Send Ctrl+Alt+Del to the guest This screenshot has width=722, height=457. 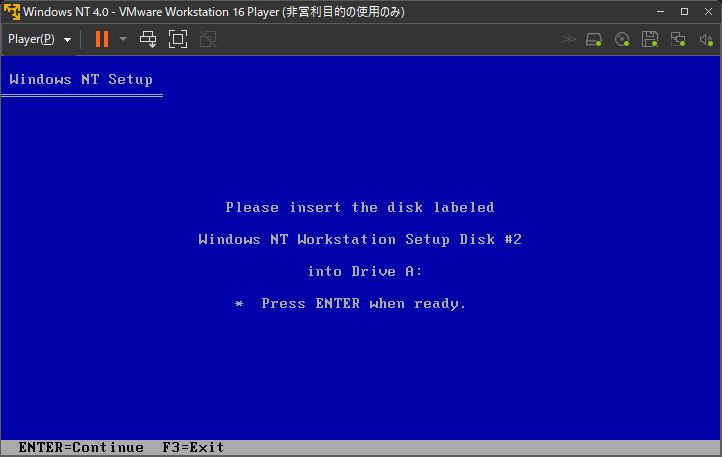[148, 39]
